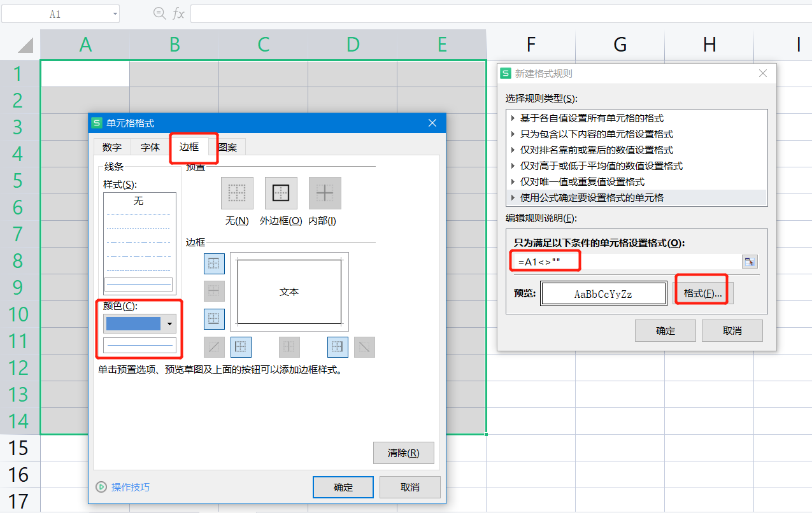Cancel the 新建格式规则 dialog

732,330
